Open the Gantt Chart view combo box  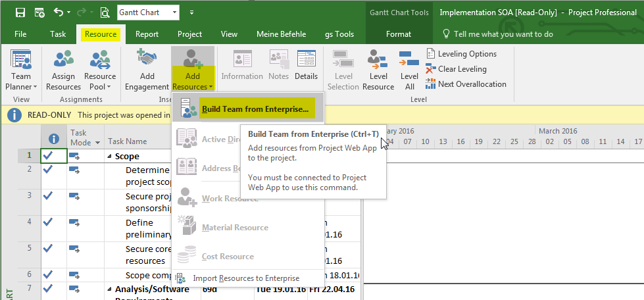pyautogui.click(x=148, y=12)
